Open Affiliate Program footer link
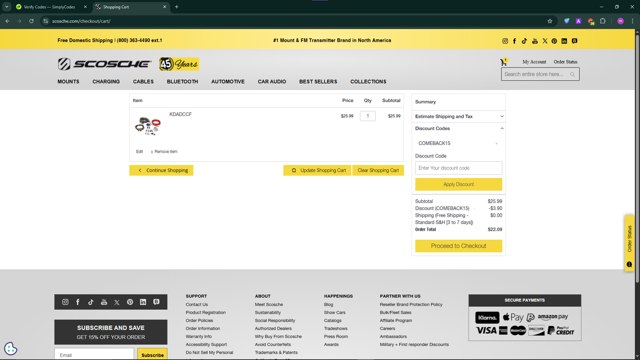The width and height of the screenshot is (640, 360). pos(396,320)
